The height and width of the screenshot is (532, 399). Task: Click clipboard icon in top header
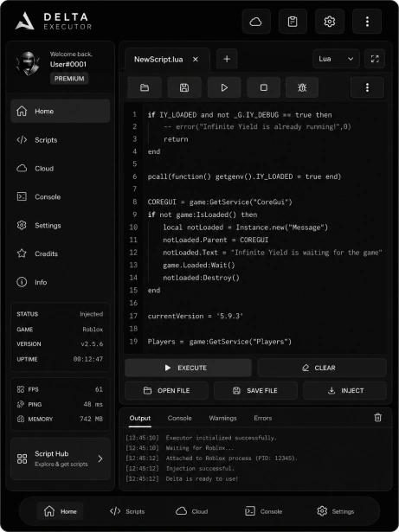293,22
